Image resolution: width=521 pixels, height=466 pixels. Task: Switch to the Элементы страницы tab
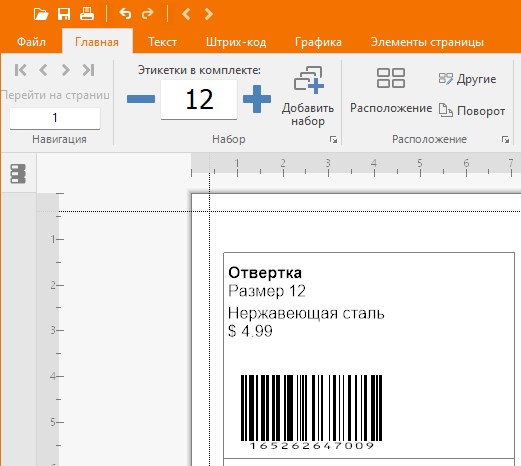pyautogui.click(x=427, y=42)
